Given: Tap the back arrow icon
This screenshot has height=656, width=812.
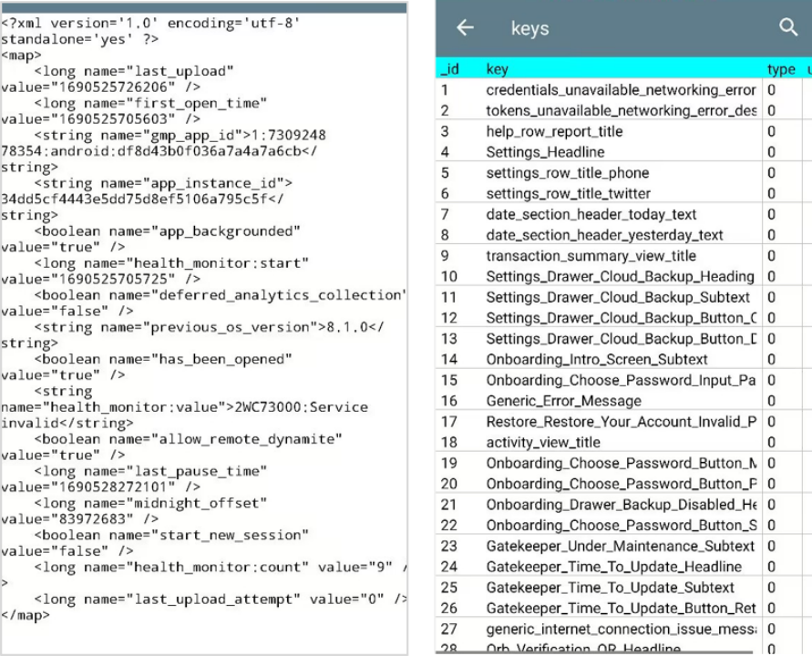Looking at the screenshot, I should 466,28.
